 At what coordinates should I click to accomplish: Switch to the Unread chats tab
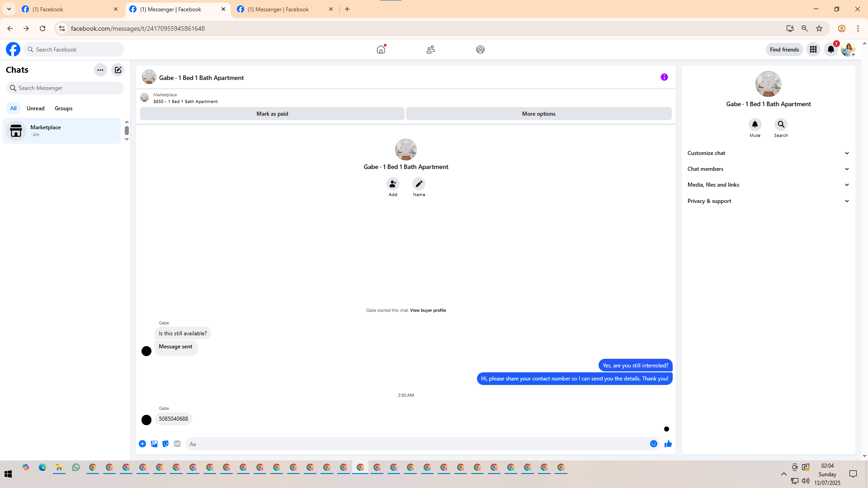(35, 108)
